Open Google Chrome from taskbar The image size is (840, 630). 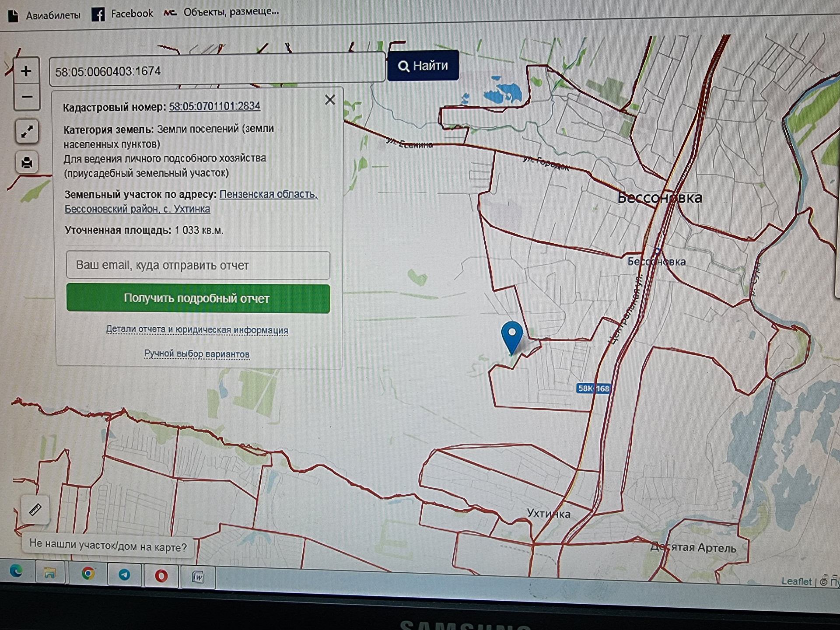click(x=88, y=573)
